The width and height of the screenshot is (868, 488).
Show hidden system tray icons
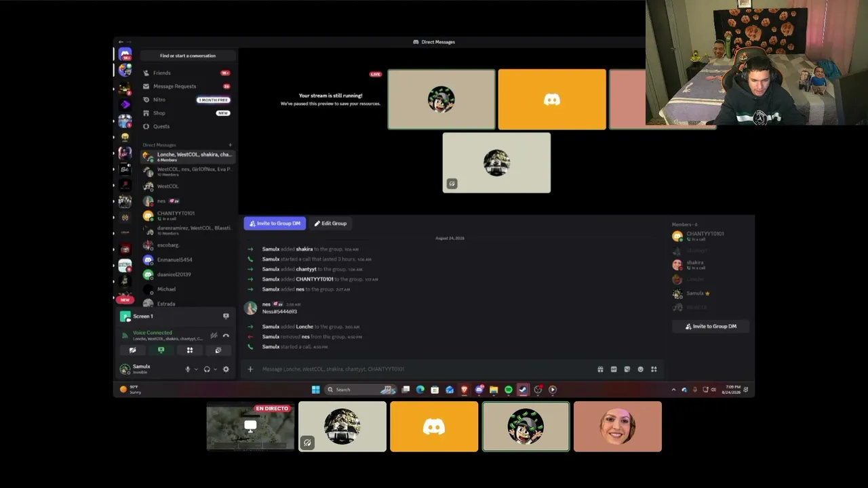pyautogui.click(x=673, y=390)
